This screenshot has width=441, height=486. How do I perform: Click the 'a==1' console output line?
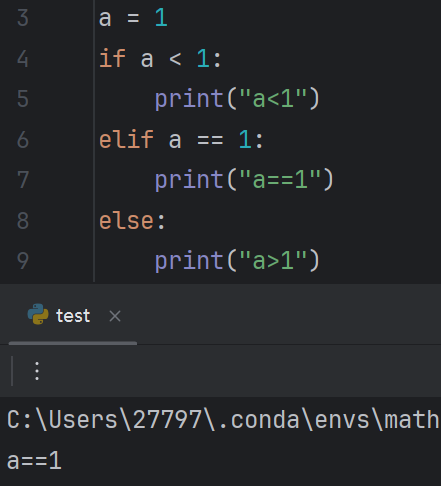pyautogui.click(x=34, y=461)
